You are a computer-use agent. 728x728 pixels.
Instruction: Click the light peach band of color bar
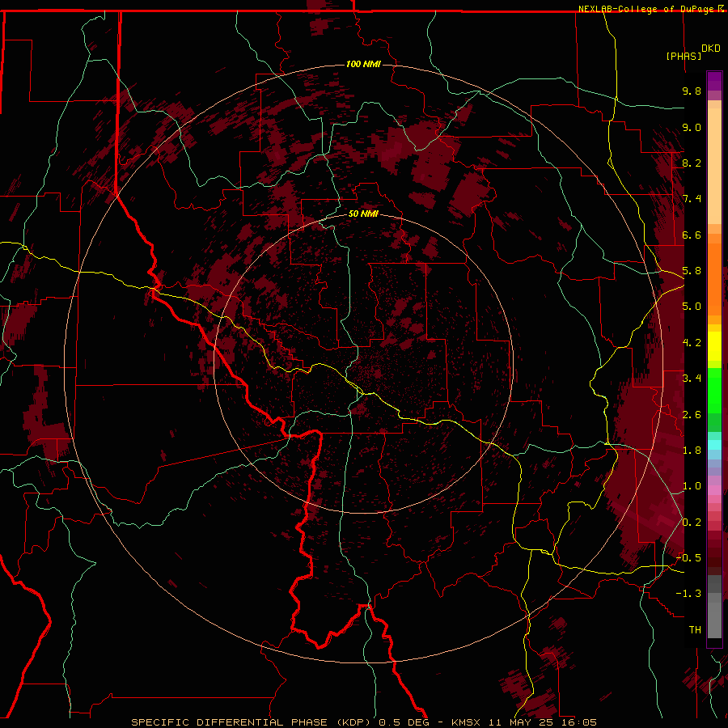714,166
